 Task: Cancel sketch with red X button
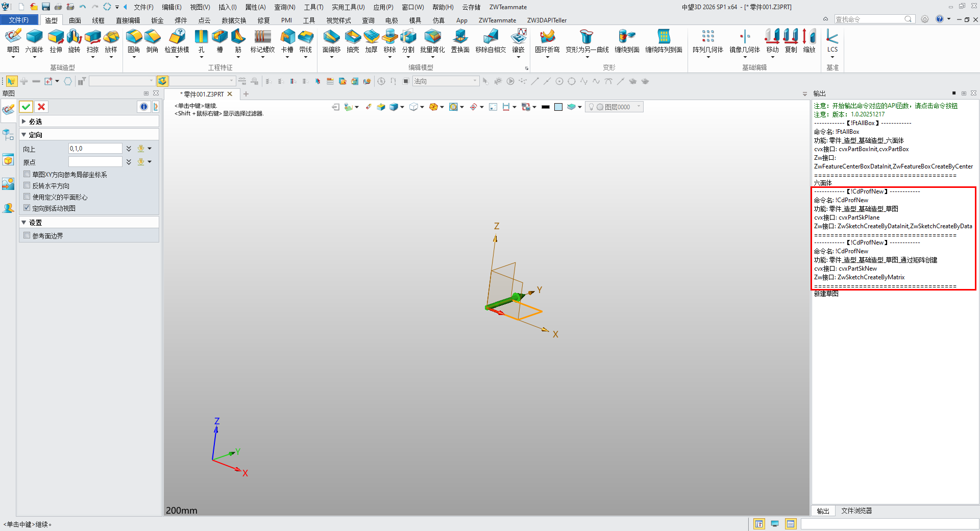[41, 107]
